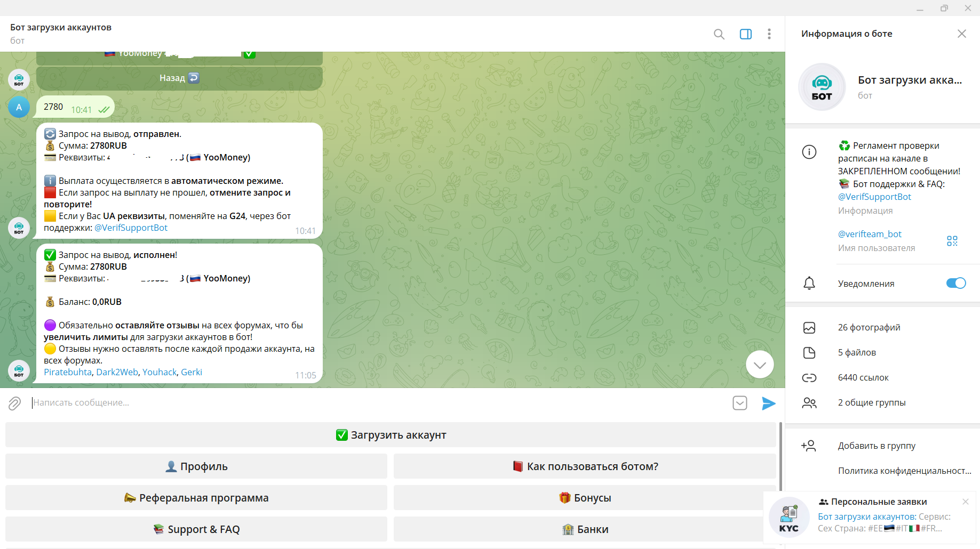Screen dimensions: 980x549
Task: Show the 2 common groups
Action: (x=871, y=402)
